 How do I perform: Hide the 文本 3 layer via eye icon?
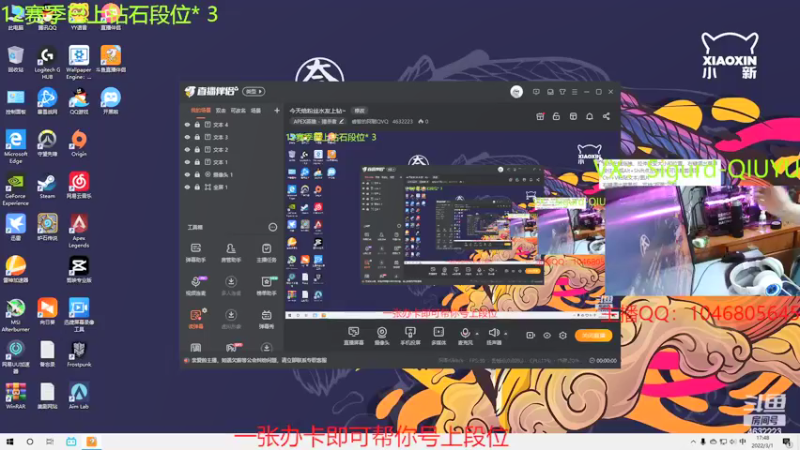point(187,137)
